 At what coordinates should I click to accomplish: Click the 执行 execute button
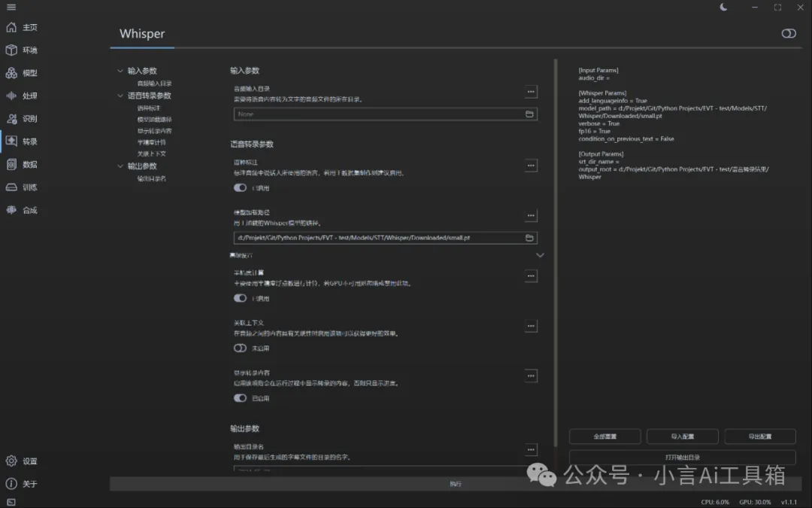tap(455, 484)
